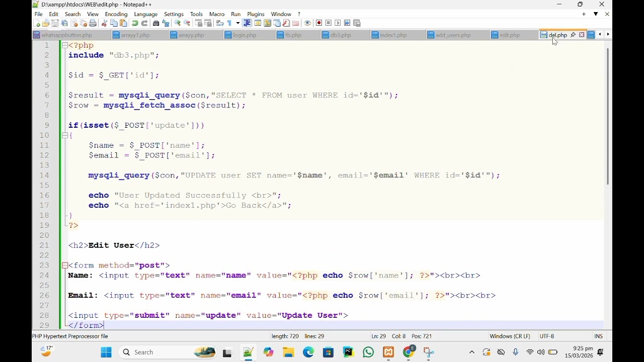This screenshot has width=644, height=362.
Task: Open the show-characters dropdown arrow
Action: click(x=238, y=23)
